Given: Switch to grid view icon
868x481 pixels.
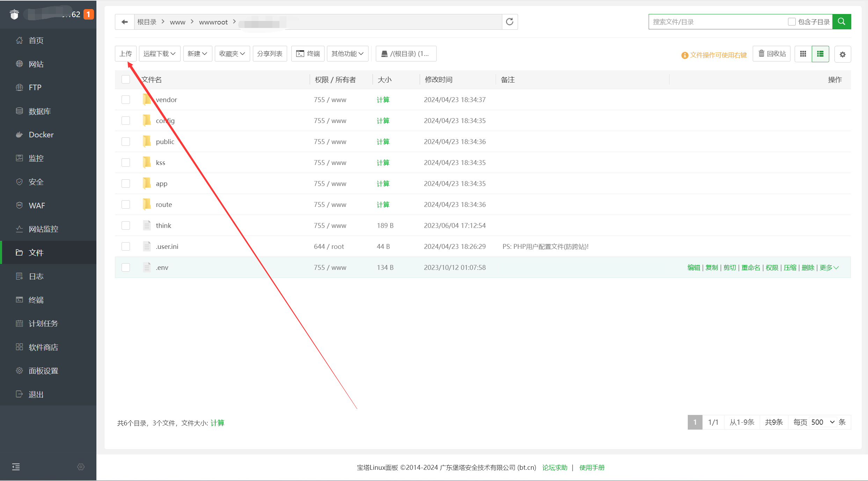Looking at the screenshot, I should click(803, 54).
